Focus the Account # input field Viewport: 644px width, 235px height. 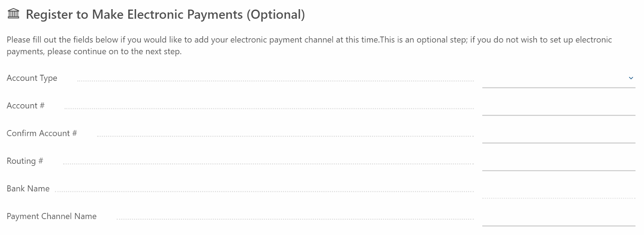pos(559,106)
